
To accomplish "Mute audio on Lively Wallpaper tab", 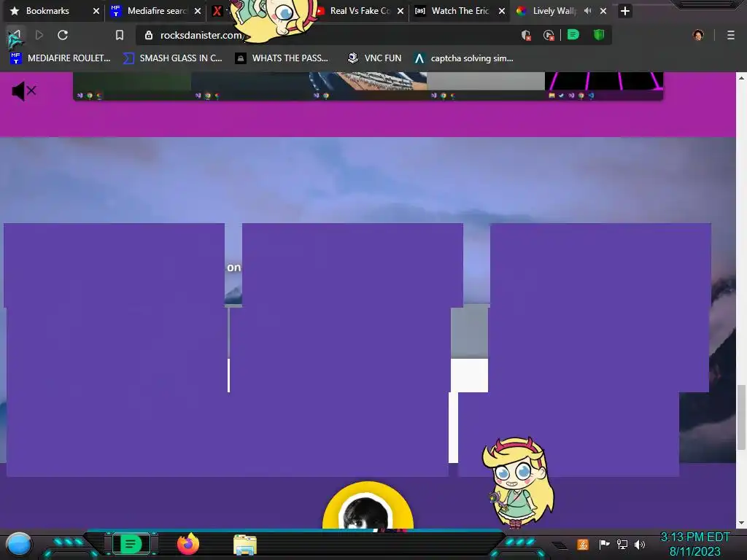I will click(x=588, y=10).
